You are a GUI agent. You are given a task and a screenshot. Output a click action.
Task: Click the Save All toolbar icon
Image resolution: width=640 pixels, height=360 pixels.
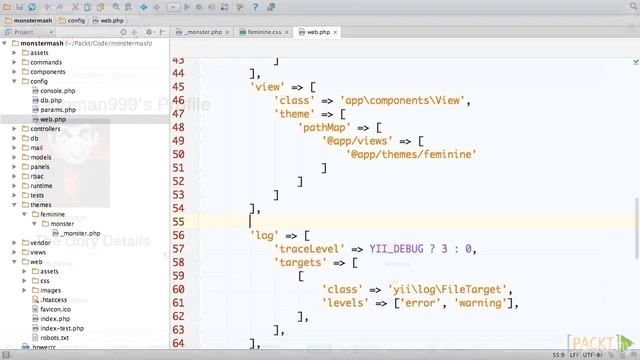19,7
